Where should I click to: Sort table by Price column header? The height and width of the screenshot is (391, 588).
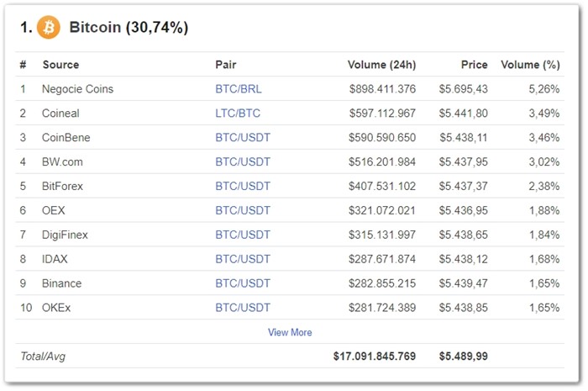pos(474,65)
